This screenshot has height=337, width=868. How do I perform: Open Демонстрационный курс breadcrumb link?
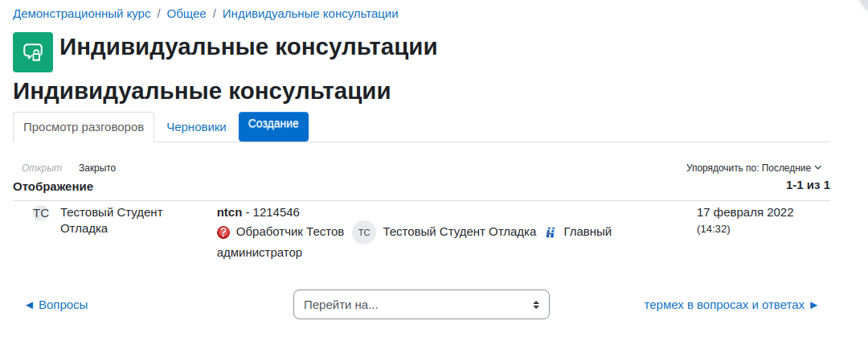coord(82,14)
